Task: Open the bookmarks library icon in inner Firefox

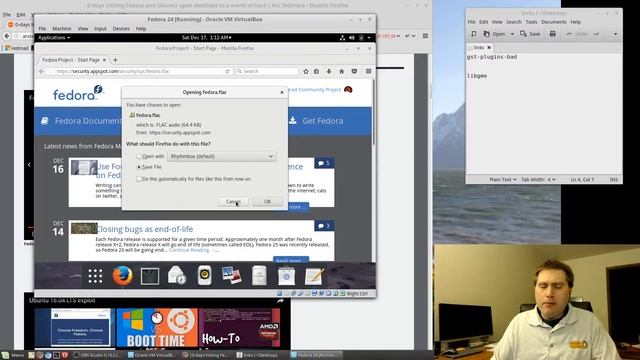Action: point(316,71)
